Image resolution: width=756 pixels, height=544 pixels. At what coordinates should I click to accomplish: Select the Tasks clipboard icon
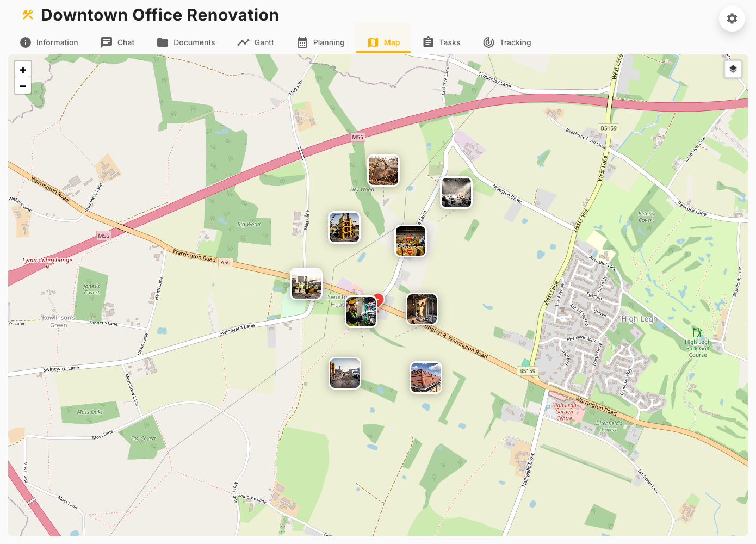tap(427, 42)
